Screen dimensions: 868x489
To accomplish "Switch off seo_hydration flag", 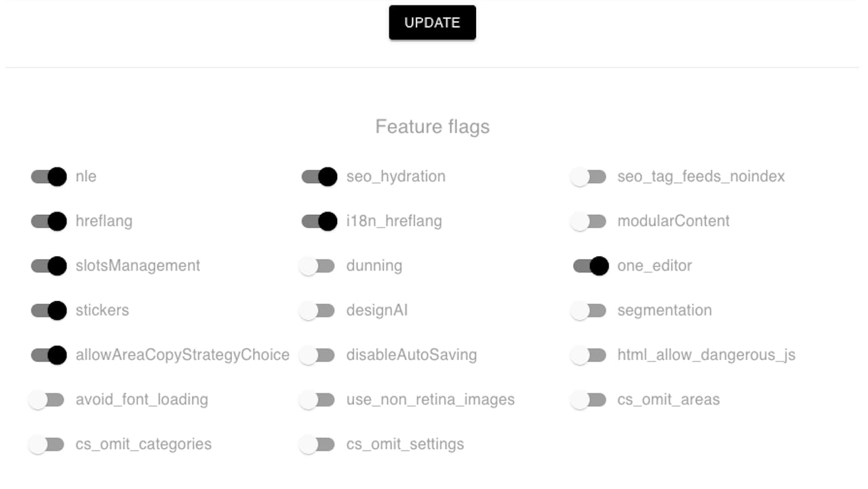I will (319, 177).
